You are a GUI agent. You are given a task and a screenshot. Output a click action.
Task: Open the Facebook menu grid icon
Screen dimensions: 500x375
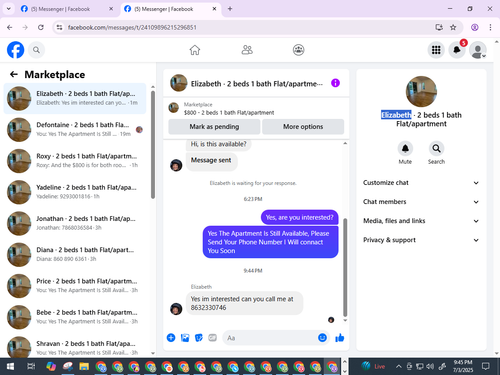tap(436, 50)
